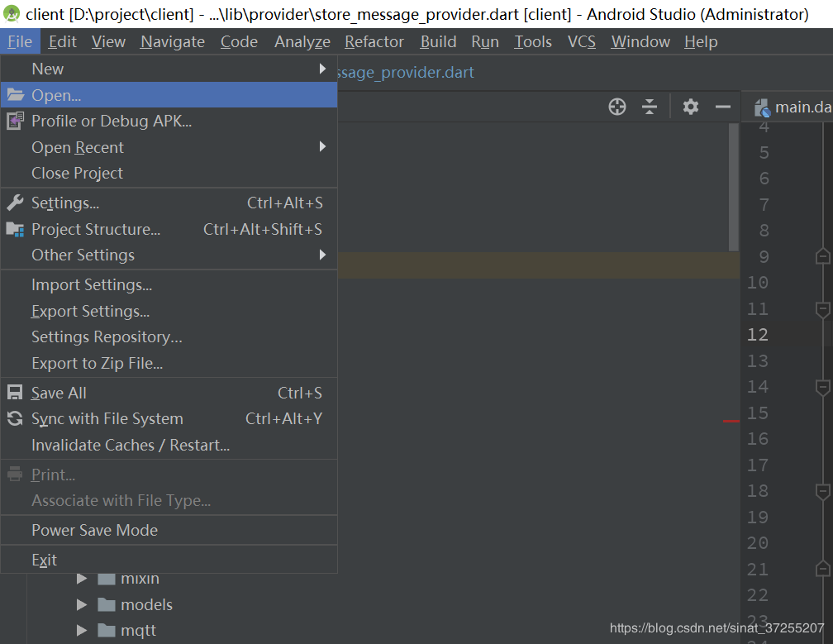This screenshot has height=644, width=833.
Task: Toggle code fold marker at line 11
Action: tap(822, 308)
